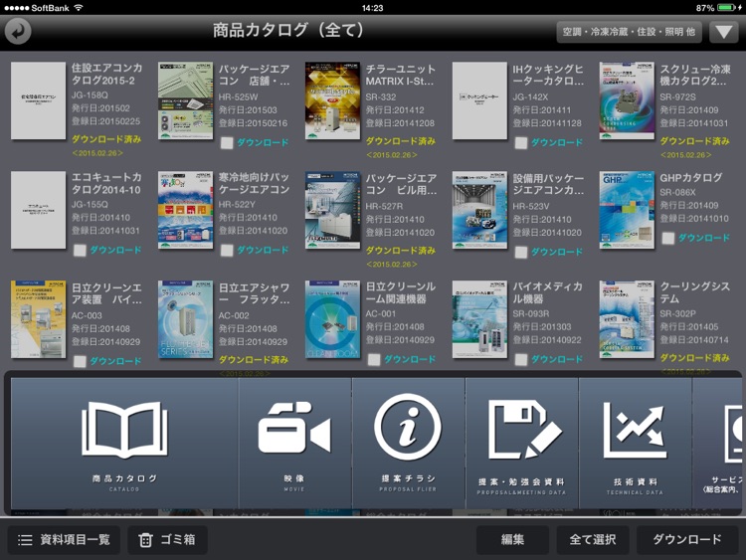Viewport: 746px width, 560px height.
Task: Open 提案・勉強会資料 meeting data icon
Action: pos(521,443)
